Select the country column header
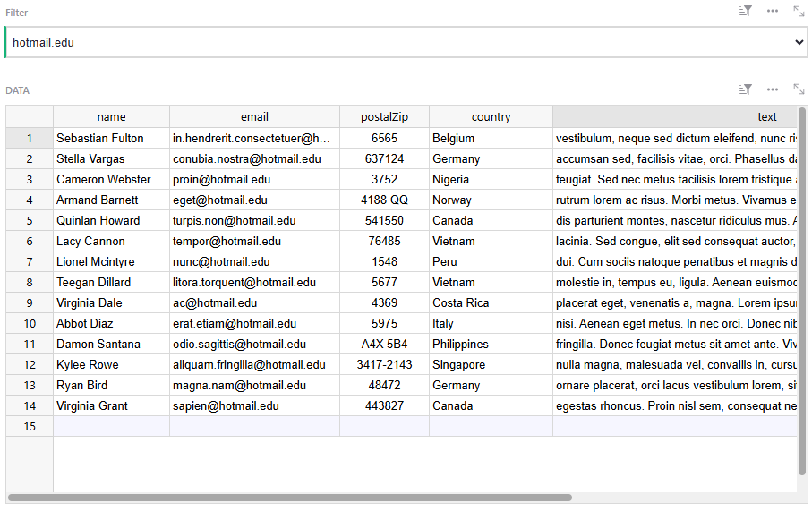 click(491, 117)
